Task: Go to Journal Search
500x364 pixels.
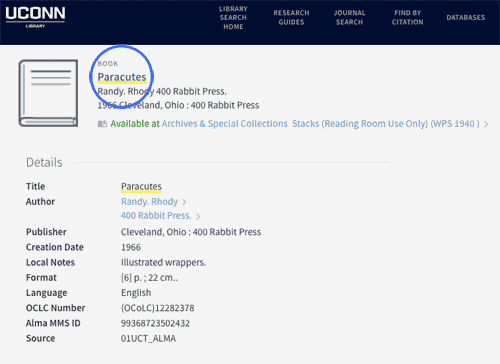Action: click(349, 17)
